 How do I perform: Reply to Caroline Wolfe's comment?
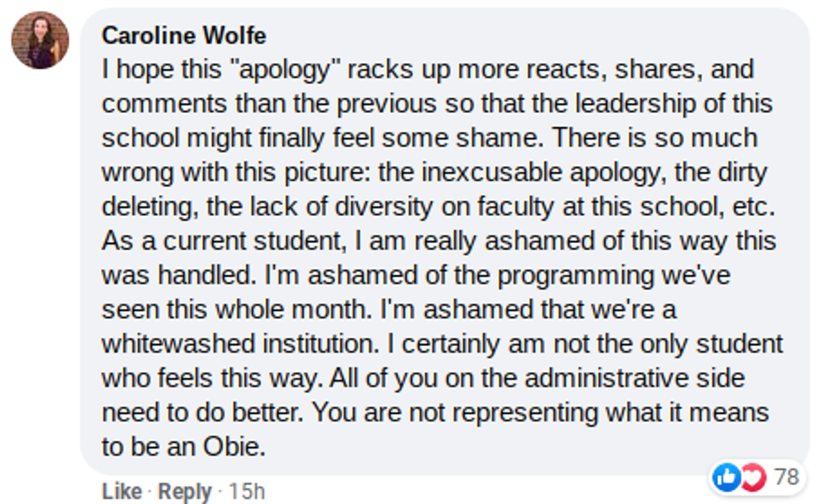[x=184, y=491]
